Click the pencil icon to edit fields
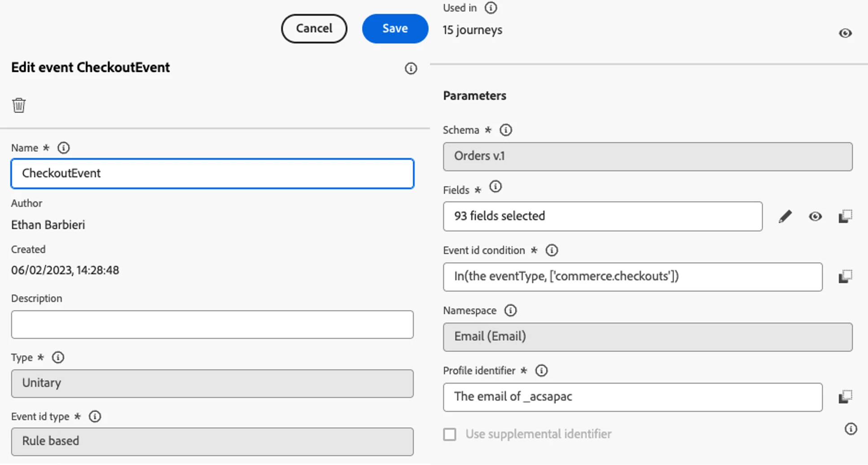Image resolution: width=868 pixels, height=465 pixels. (x=785, y=217)
